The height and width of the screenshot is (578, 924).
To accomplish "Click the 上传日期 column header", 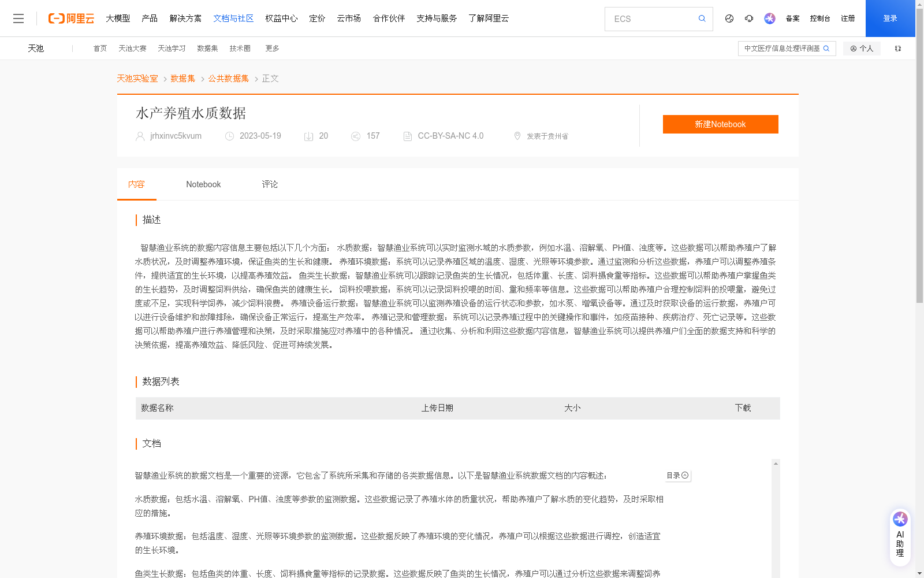I will point(437,408).
